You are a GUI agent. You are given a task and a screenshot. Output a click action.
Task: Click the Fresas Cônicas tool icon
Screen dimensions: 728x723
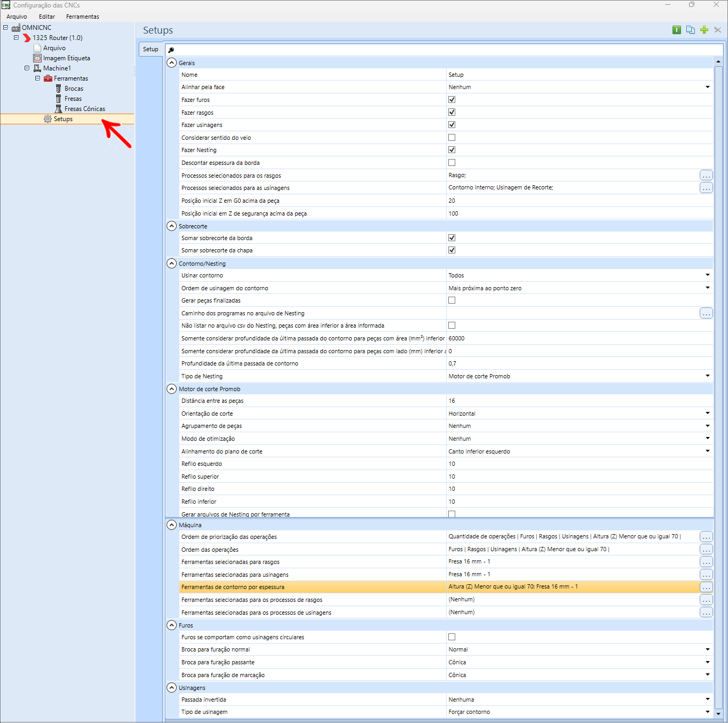(59, 109)
